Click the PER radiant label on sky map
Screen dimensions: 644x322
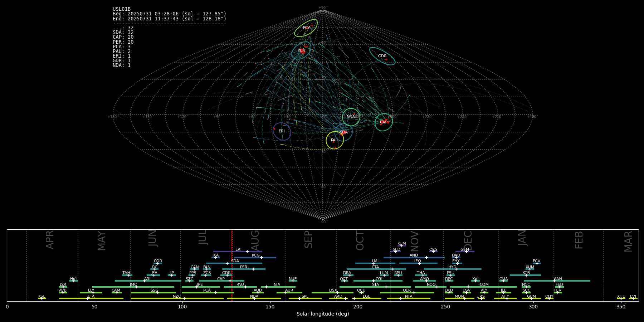(301, 50)
